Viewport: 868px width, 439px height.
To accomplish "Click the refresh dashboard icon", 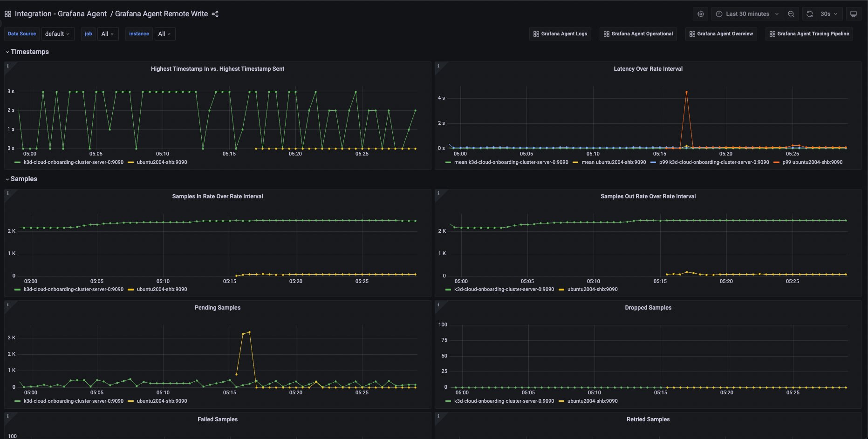I will (x=809, y=14).
